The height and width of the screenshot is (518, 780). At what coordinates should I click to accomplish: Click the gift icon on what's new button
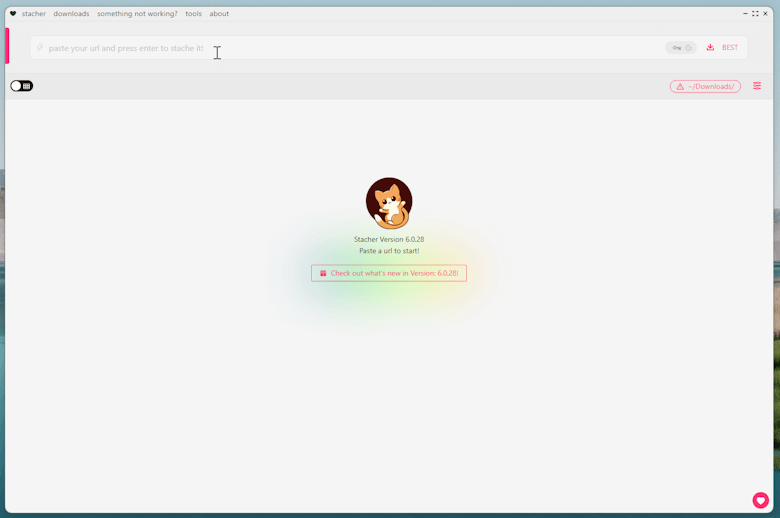[x=323, y=273]
